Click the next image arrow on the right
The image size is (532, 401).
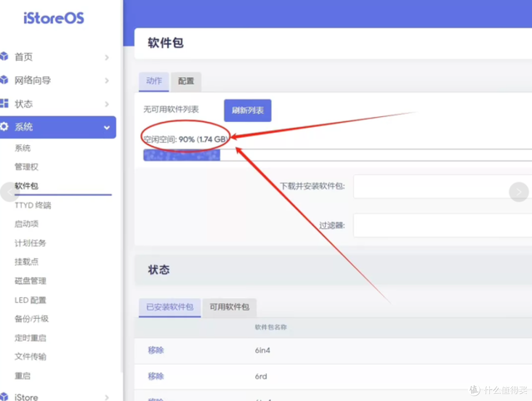click(519, 192)
